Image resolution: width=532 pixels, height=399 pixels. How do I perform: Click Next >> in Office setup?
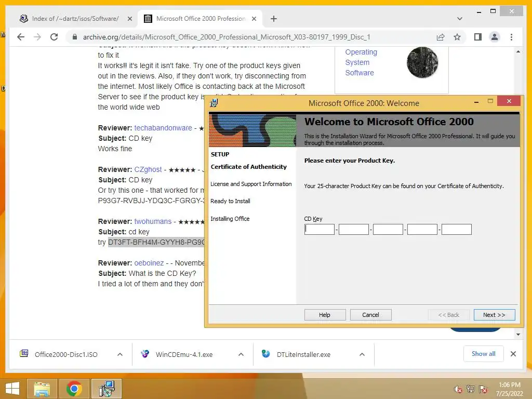click(495, 315)
